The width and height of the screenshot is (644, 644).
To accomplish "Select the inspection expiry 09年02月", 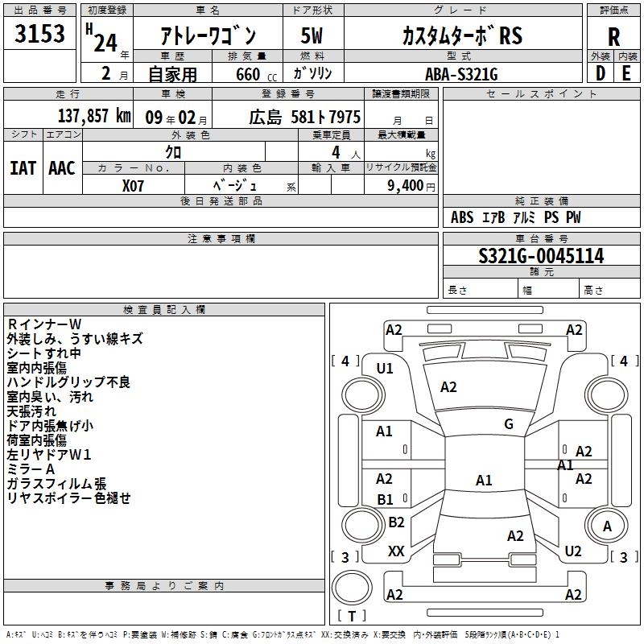I will point(176,118).
